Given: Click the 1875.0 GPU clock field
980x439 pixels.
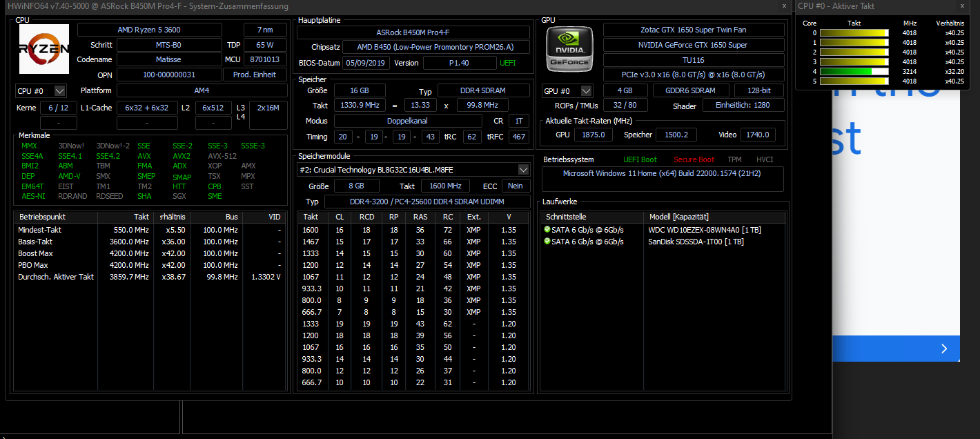Looking at the screenshot, I should point(593,135).
